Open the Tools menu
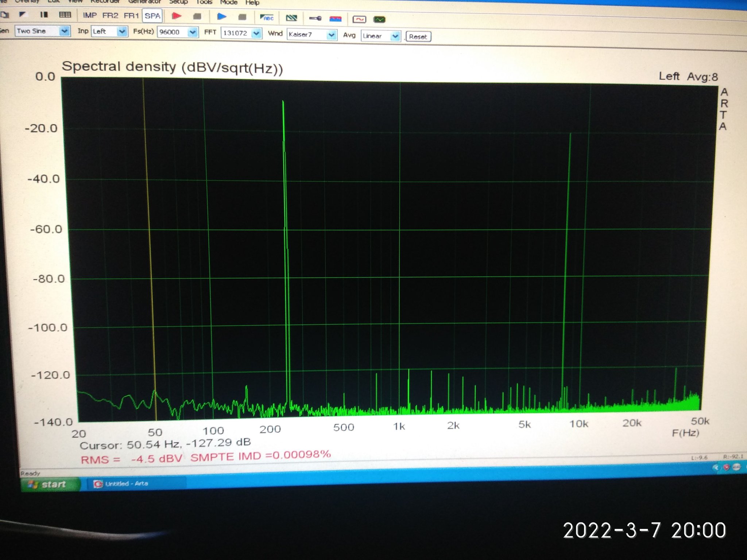This screenshot has height=560, width=747. tap(204, 3)
